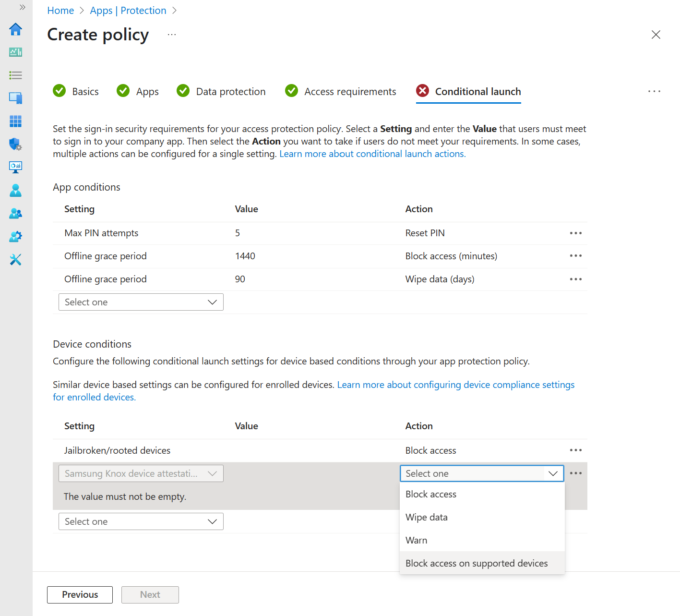Open the Endpoint security shield icon
This screenshot has width=680, height=616.
16,144
